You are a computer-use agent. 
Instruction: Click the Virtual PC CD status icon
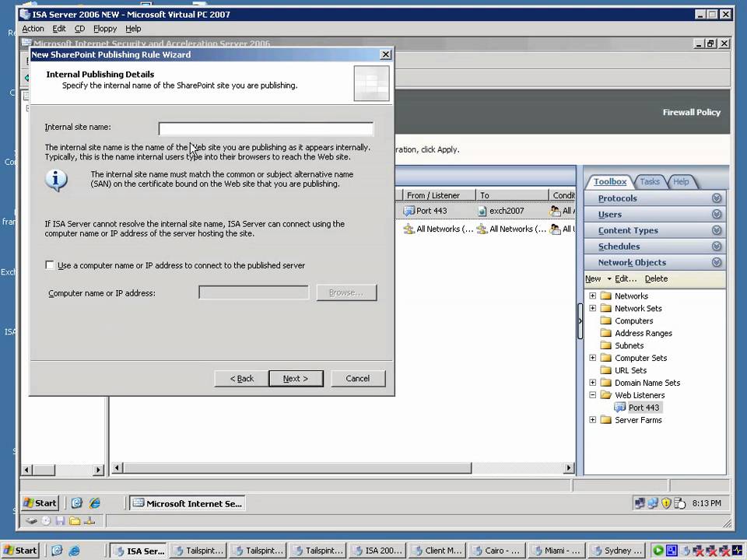click(46, 521)
